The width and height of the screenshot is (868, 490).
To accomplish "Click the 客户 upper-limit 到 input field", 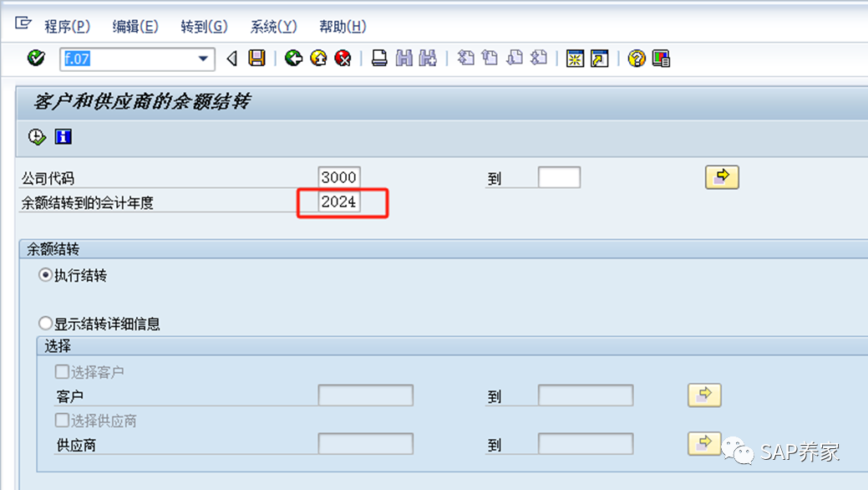I will point(586,396).
